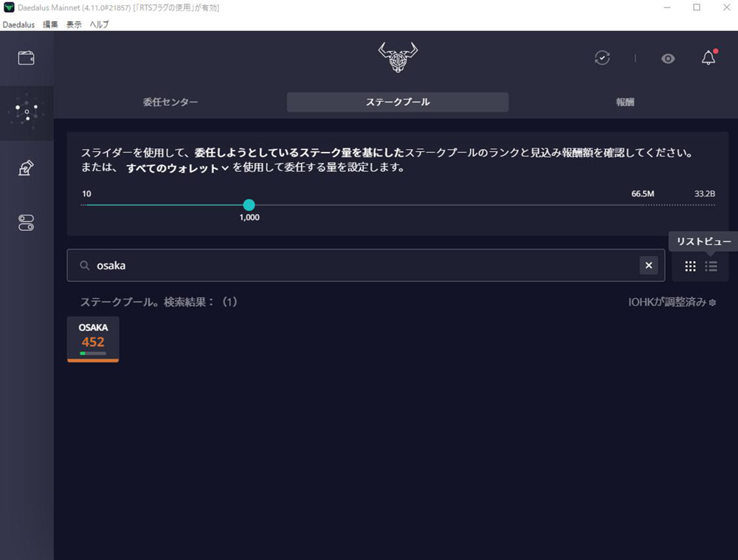738x560 pixels.
Task: Open the voting registration sidebar icon
Action: tap(27, 168)
